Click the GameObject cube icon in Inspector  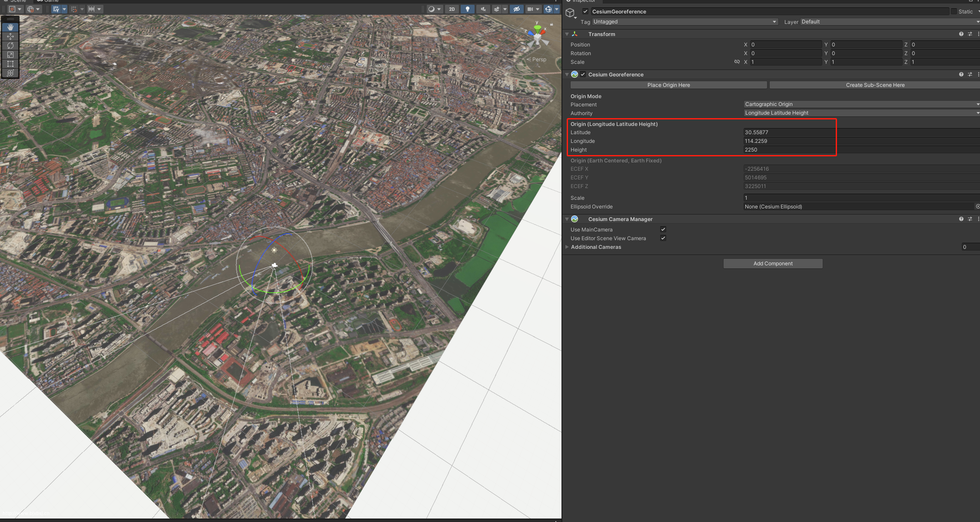click(x=570, y=13)
